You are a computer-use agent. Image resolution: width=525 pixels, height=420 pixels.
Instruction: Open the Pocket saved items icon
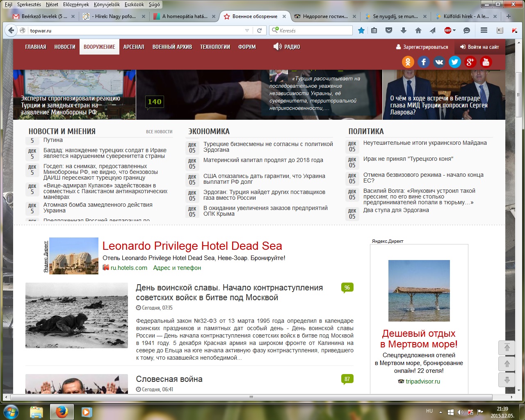tap(389, 30)
